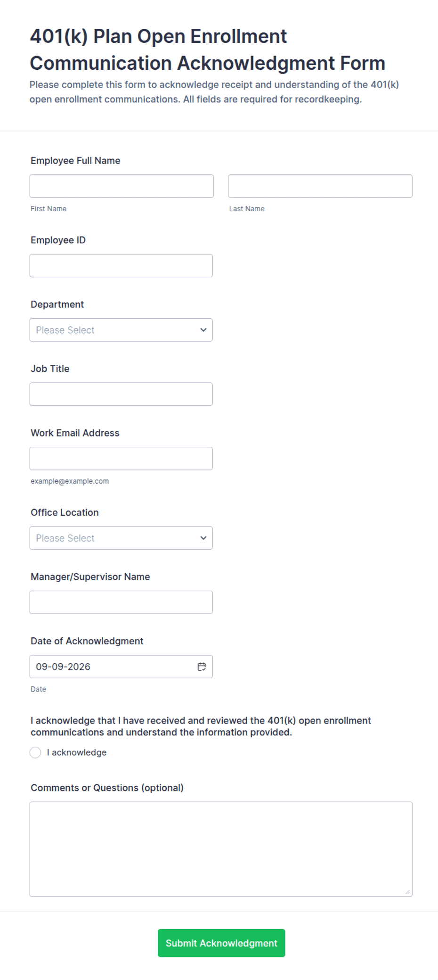Focus the Last Name input field
Viewport: 438px width, 980px height.
click(x=320, y=186)
